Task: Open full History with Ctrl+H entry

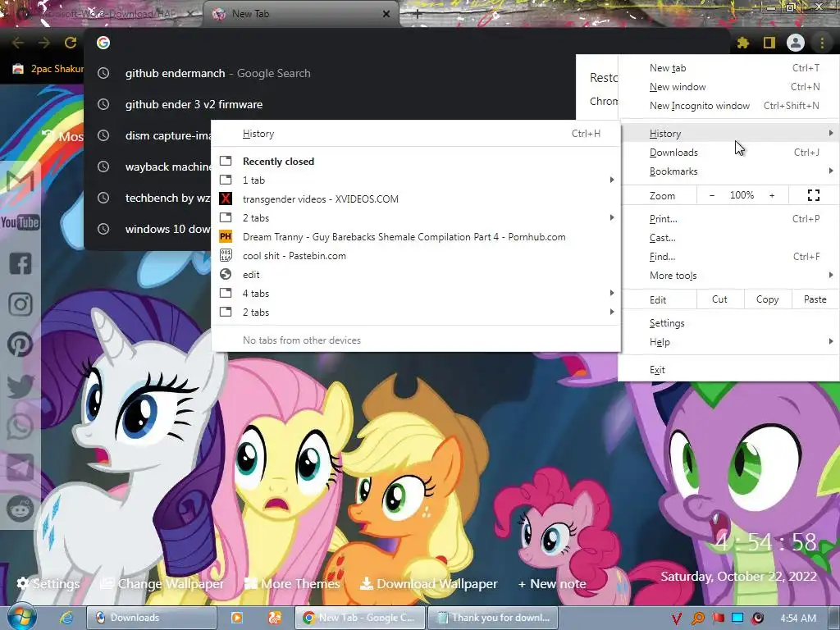Action: [x=416, y=134]
